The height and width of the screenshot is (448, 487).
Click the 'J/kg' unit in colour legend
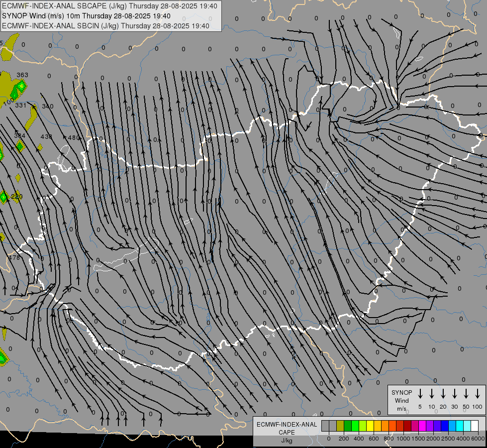click(287, 441)
